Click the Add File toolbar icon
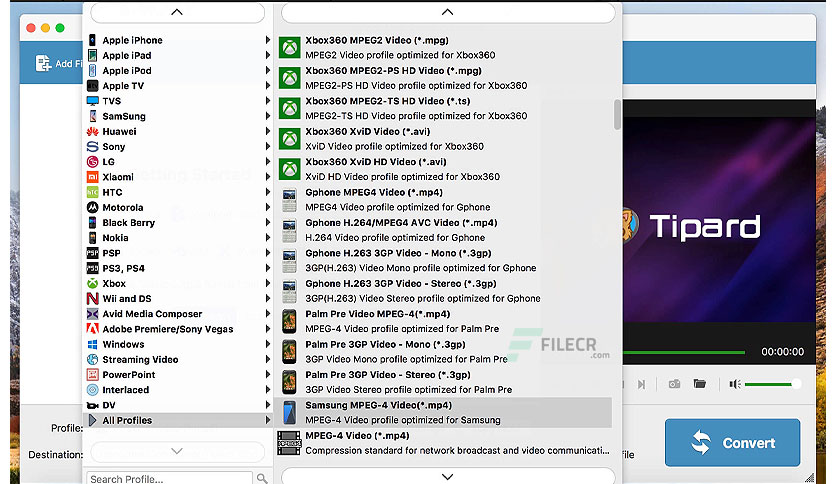The width and height of the screenshot is (836, 484). coord(43,63)
